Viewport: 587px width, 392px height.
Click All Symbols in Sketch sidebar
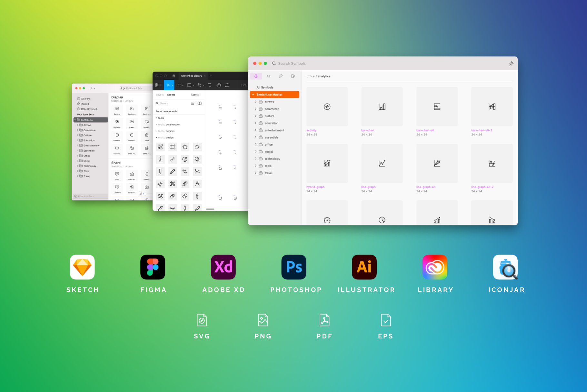[x=265, y=87]
